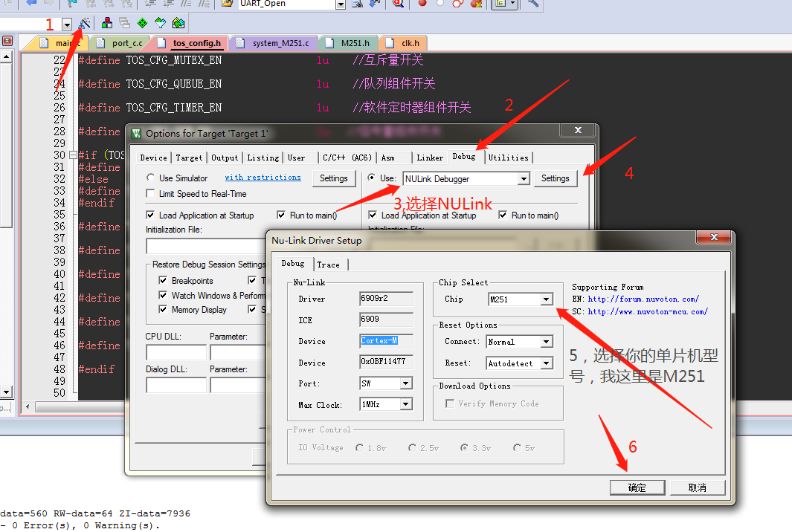Viewport: 792px width, 532px height.
Task: Click file icon on clk.h tab
Action: [390, 43]
